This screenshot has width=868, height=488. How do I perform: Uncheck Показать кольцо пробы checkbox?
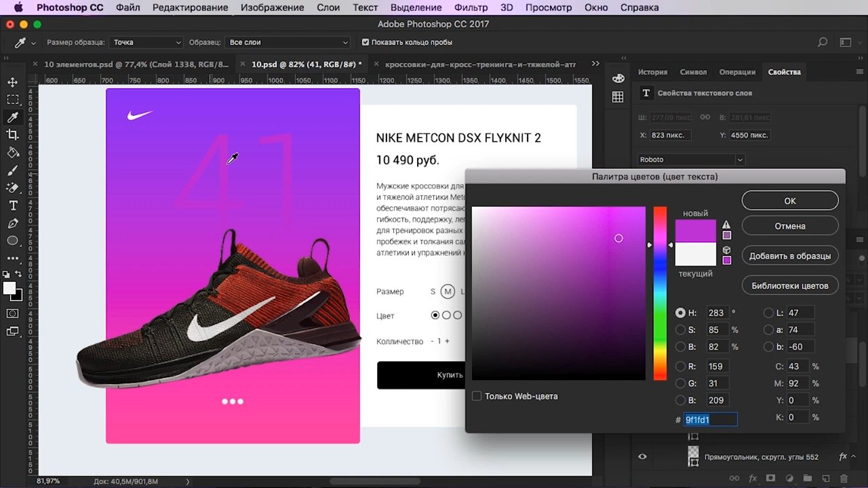coord(366,42)
